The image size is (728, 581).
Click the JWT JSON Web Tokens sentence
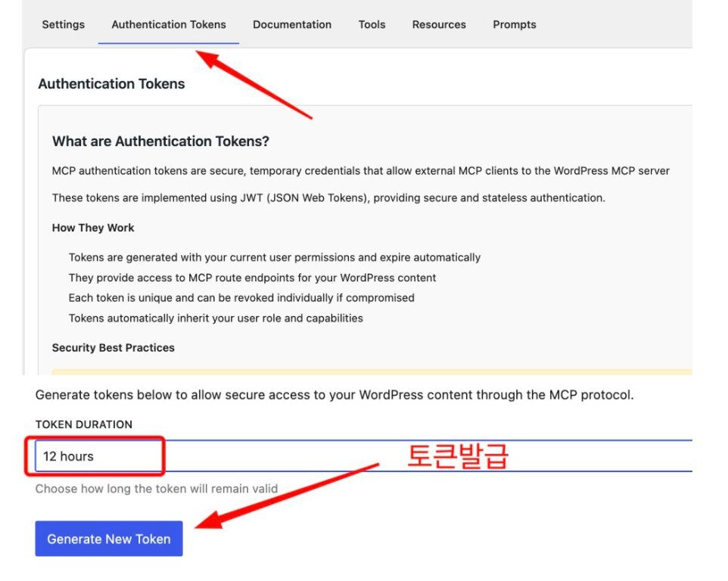point(328,198)
